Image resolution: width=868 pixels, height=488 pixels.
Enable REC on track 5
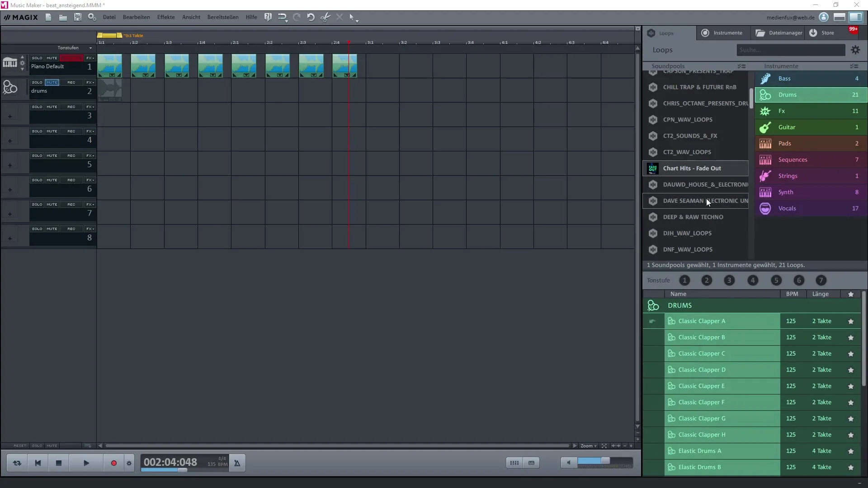click(x=71, y=156)
